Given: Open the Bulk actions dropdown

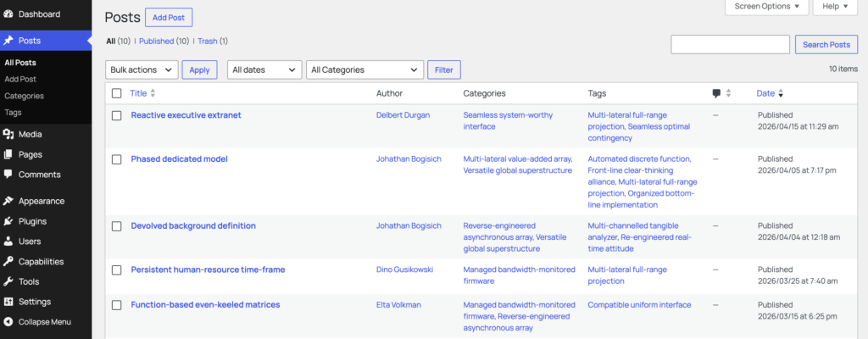Looking at the screenshot, I should pos(142,69).
